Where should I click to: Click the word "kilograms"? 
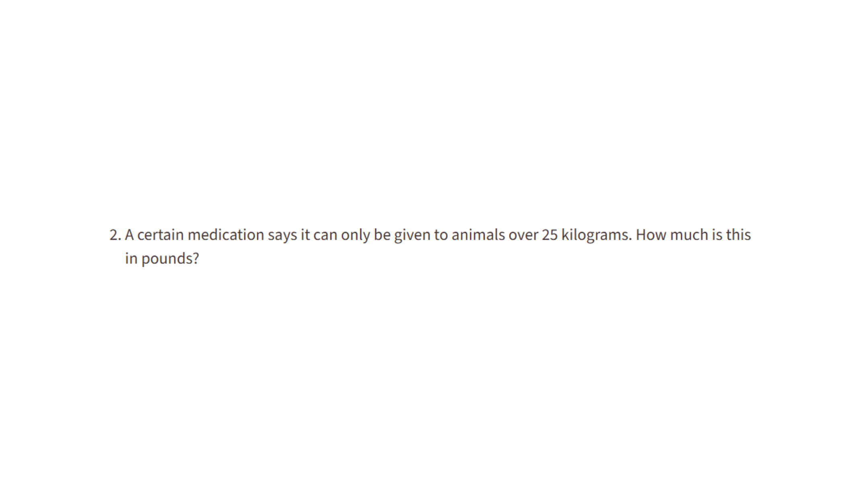click(596, 235)
